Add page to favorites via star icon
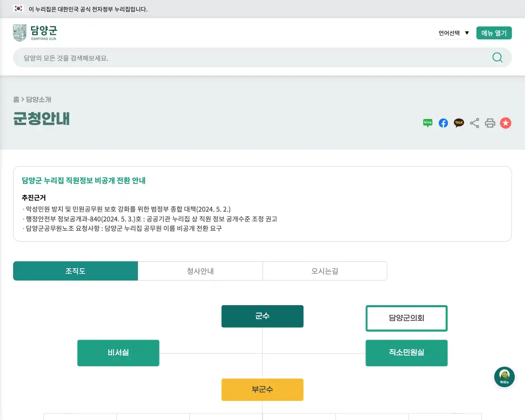The height and width of the screenshot is (420, 525). (x=505, y=123)
